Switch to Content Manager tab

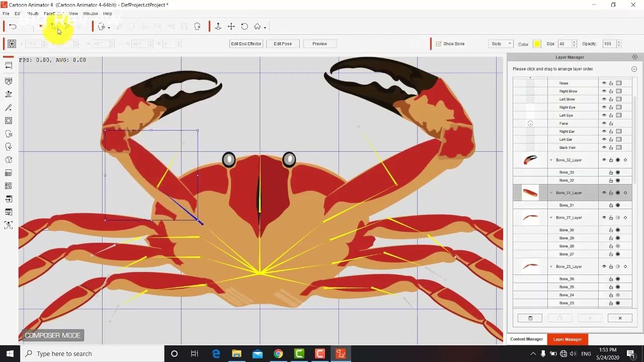(526, 339)
